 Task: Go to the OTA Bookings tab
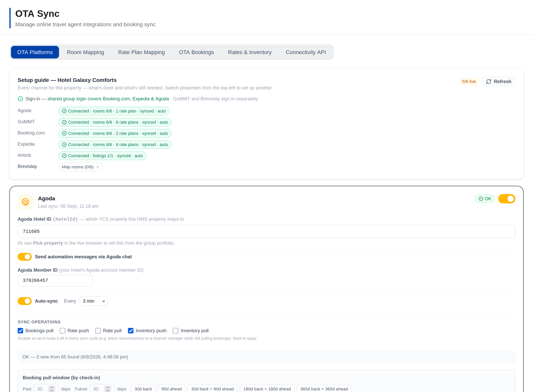tap(196, 52)
